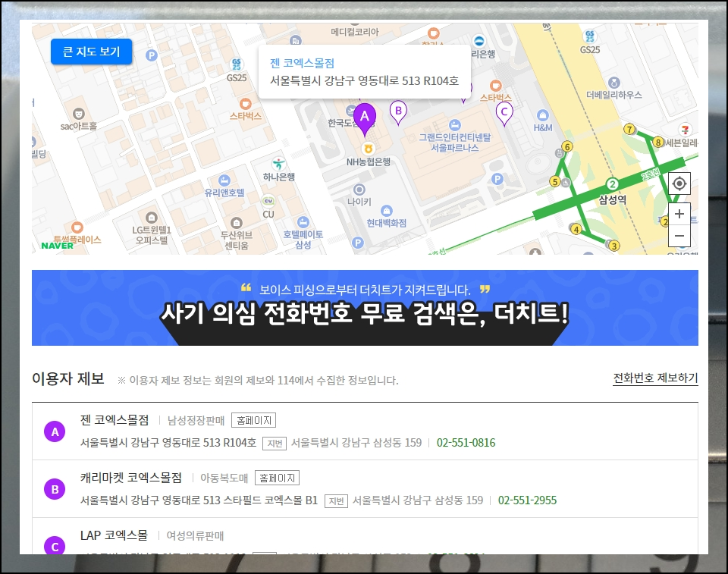This screenshot has height=574, width=728.
Task: Click map marker C pin
Action: [504, 113]
